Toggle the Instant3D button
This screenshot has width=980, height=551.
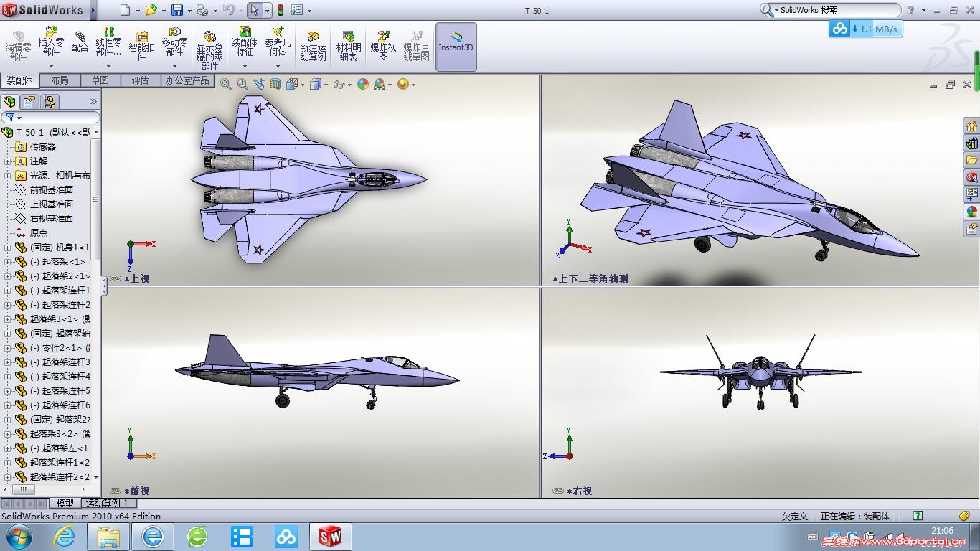pyautogui.click(x=456, y=47)
